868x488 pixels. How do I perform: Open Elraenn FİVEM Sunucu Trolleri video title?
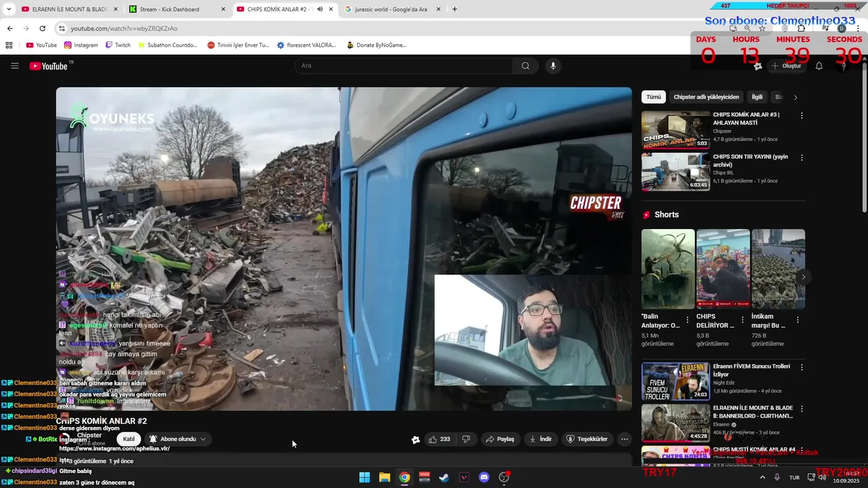pos(751,370)
